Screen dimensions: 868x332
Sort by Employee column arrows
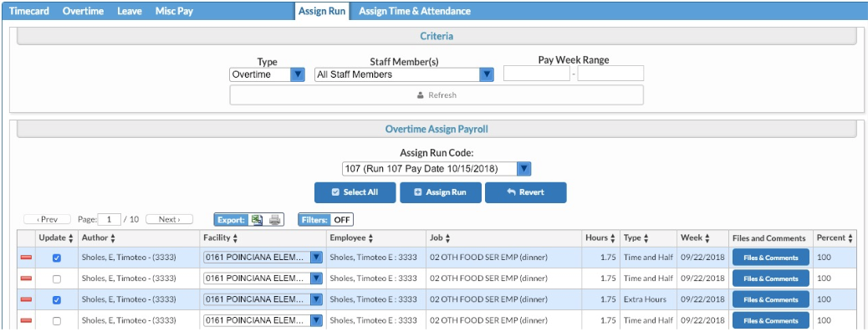tap(370, 238)
